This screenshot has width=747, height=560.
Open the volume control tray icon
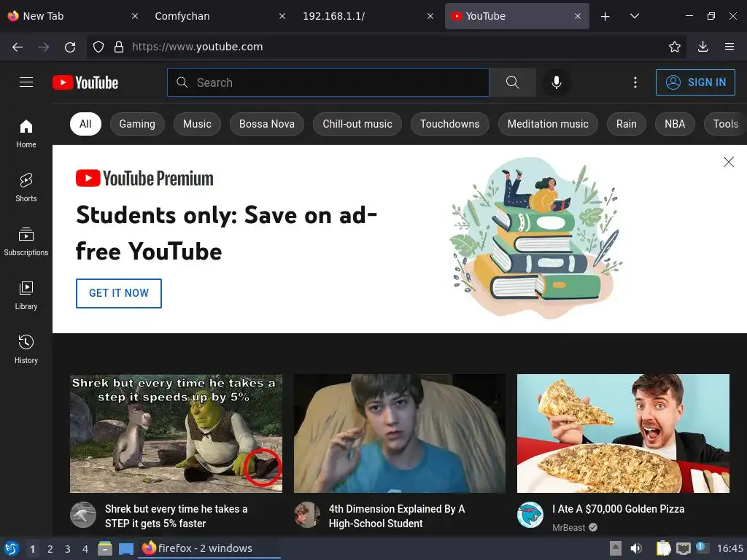pos(635,548)
